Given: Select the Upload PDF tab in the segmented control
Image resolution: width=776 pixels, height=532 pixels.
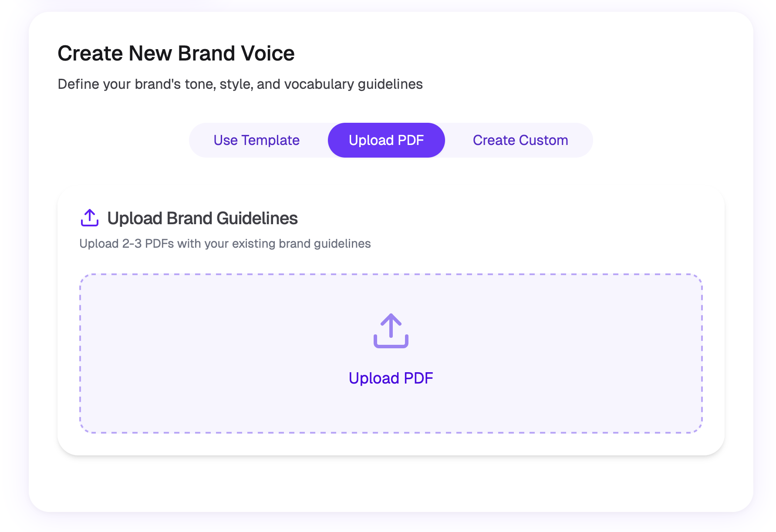Looking at the screenshot, I should 386,140.
